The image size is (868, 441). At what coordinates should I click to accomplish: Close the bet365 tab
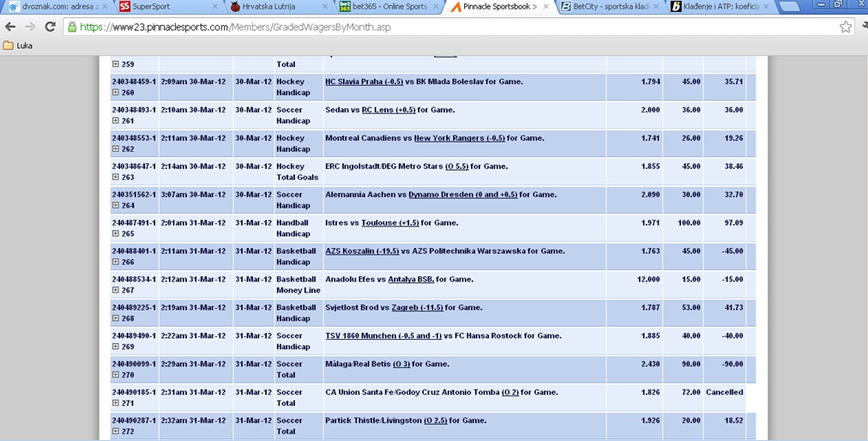[435, 7]
